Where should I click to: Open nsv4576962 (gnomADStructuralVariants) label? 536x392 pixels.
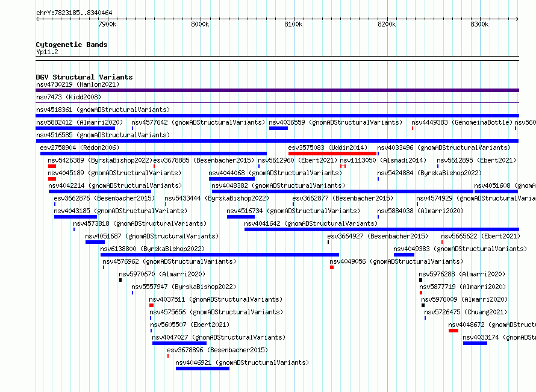(x=170, y=261)
